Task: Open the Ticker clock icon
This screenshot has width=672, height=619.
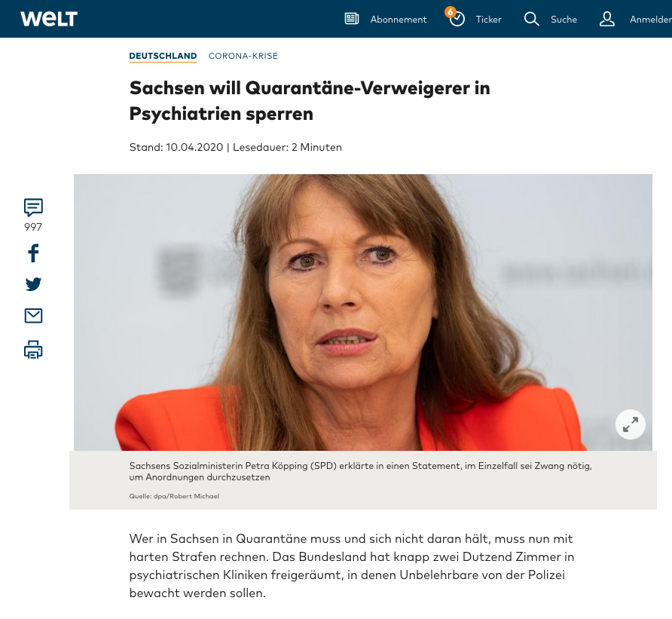Action: (x=457, y=20)
